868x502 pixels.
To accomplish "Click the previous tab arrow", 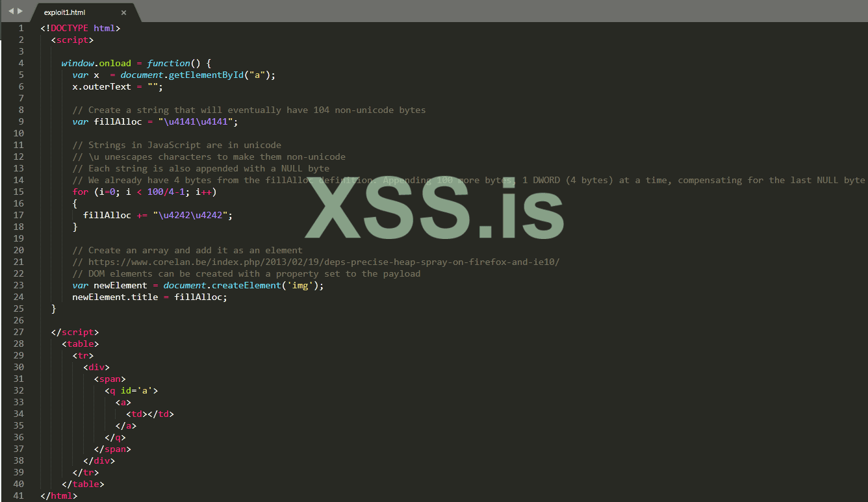I will click(10, 11).
